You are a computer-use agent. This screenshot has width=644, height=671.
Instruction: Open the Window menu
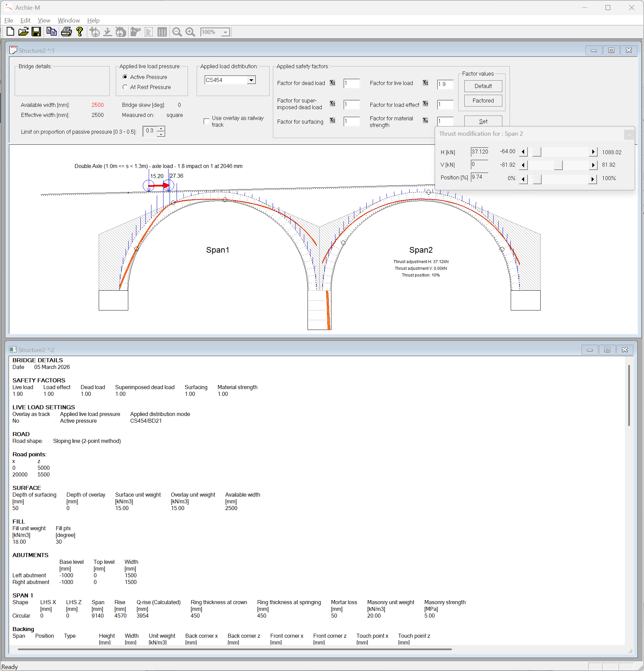click(x=68, y=20)
